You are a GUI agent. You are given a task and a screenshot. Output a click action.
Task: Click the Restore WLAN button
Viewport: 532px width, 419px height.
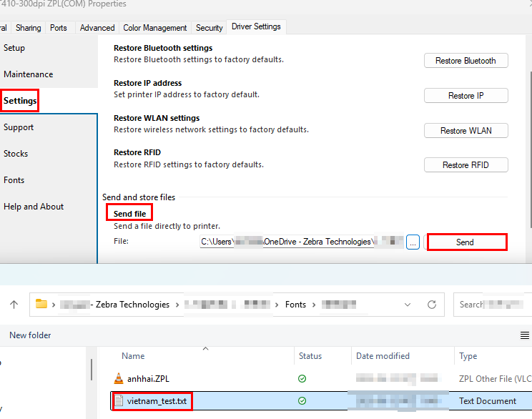point(465,131)
